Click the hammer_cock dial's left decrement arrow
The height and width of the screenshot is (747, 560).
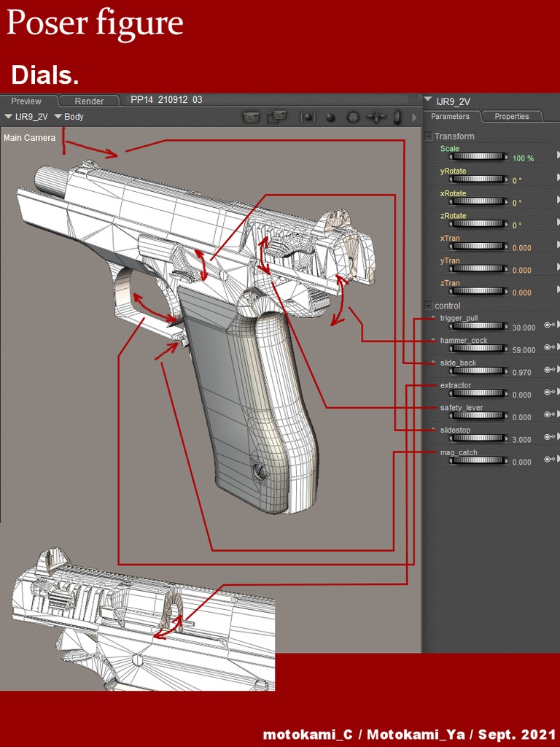tap(452, 349)
